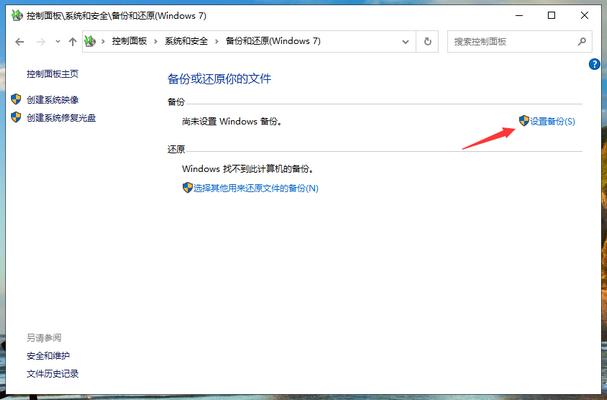This screenshot has width=607, height=400.
Task: Refresh the address bar location
Action: [428, 42]
